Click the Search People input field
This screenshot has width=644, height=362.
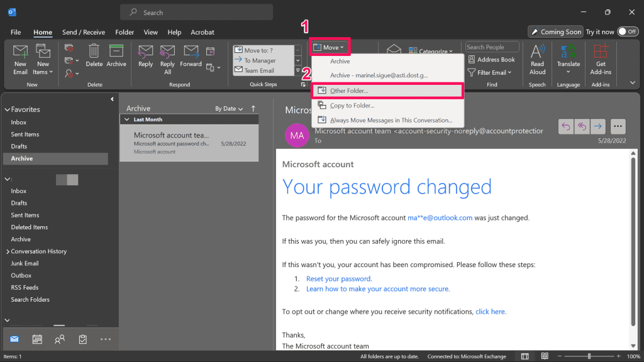[x=492, y=47]
